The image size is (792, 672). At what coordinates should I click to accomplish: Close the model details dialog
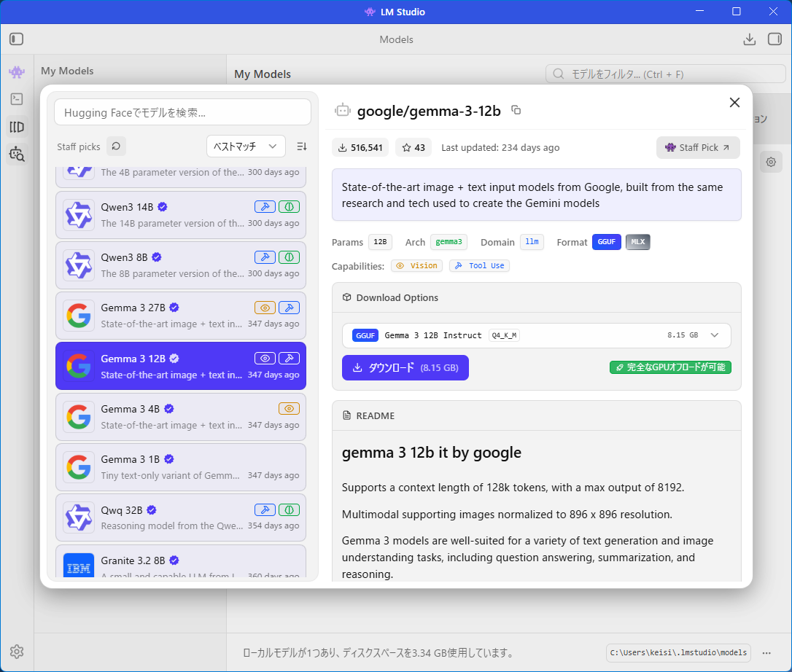(734, 103)
